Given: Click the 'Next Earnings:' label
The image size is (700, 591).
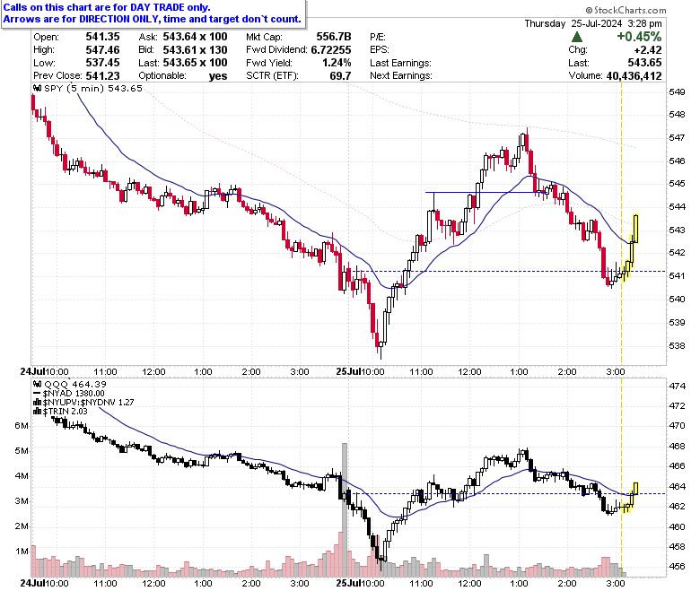Looking at the screenshot, I should tap(401, 75).
